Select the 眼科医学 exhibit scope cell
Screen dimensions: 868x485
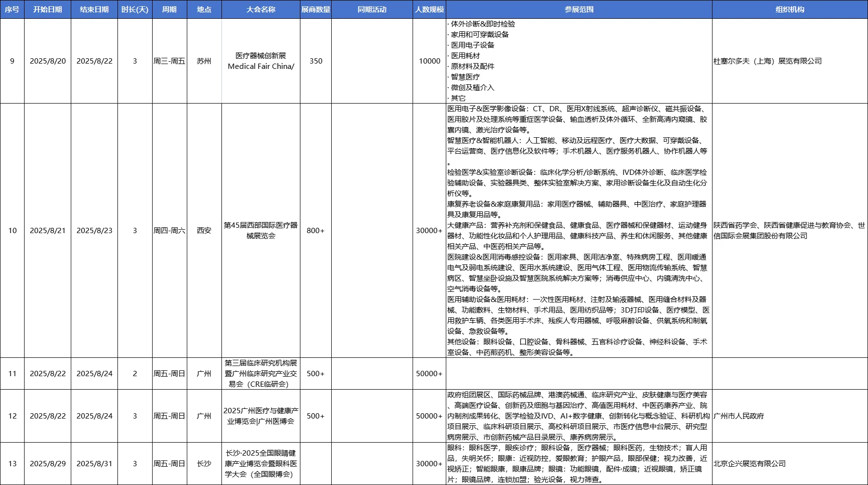click(x=579, y=464)
